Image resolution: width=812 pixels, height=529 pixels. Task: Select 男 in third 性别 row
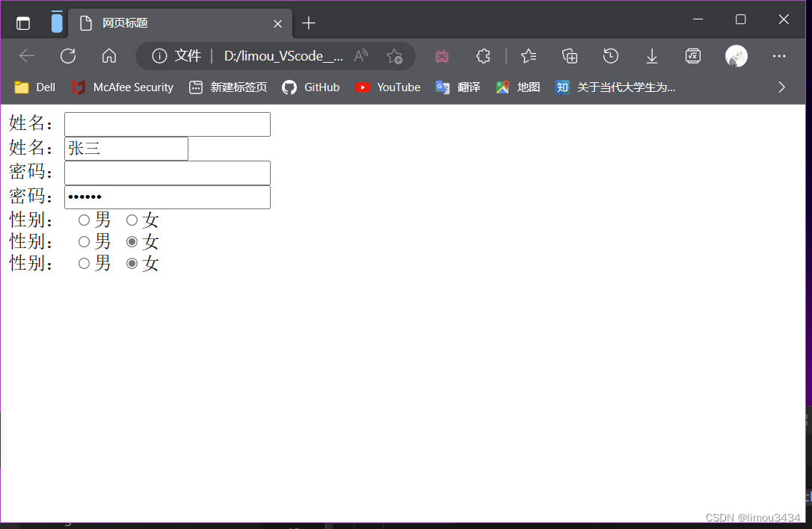(84, 264)
